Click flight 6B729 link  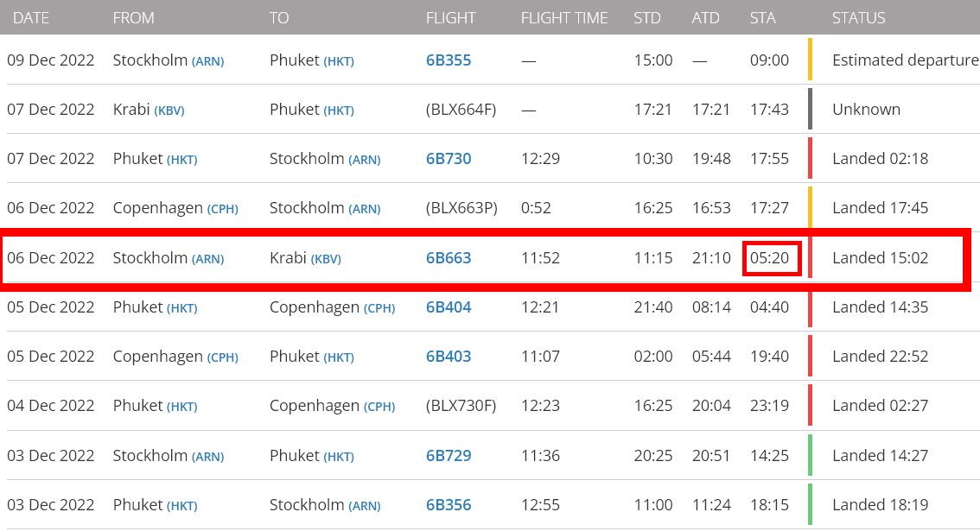click(449, 456)
